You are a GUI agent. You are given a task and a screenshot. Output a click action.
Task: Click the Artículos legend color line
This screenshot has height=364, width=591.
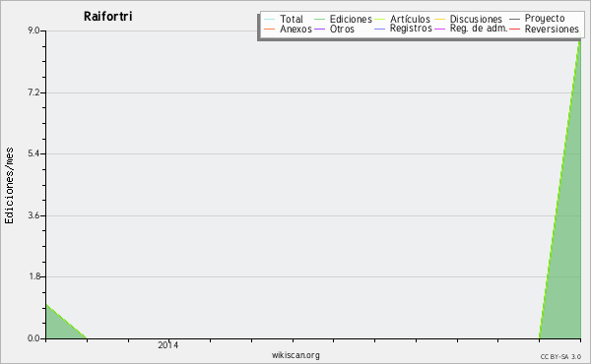(x=380, y=19)
